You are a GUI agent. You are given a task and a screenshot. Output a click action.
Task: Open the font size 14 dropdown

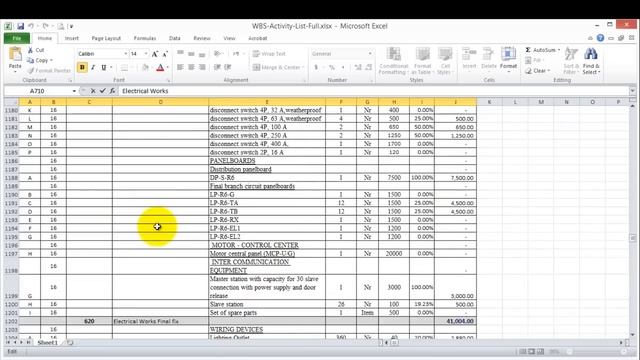[146, 54]
